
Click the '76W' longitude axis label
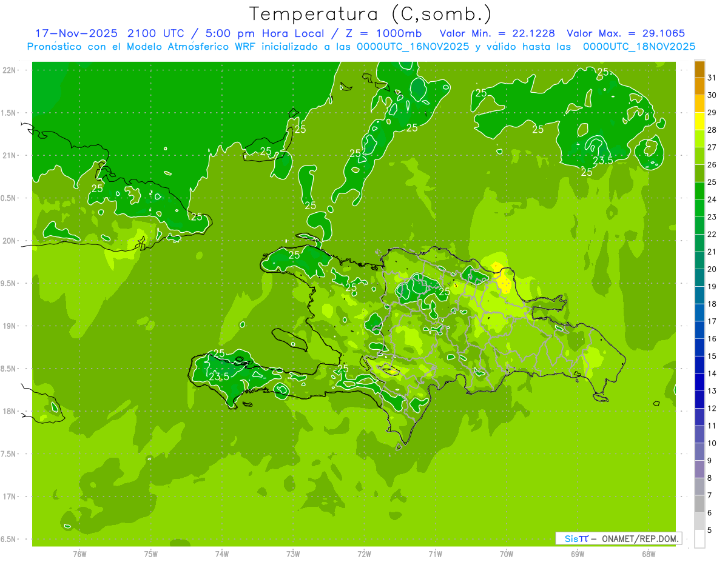[79, 554]
